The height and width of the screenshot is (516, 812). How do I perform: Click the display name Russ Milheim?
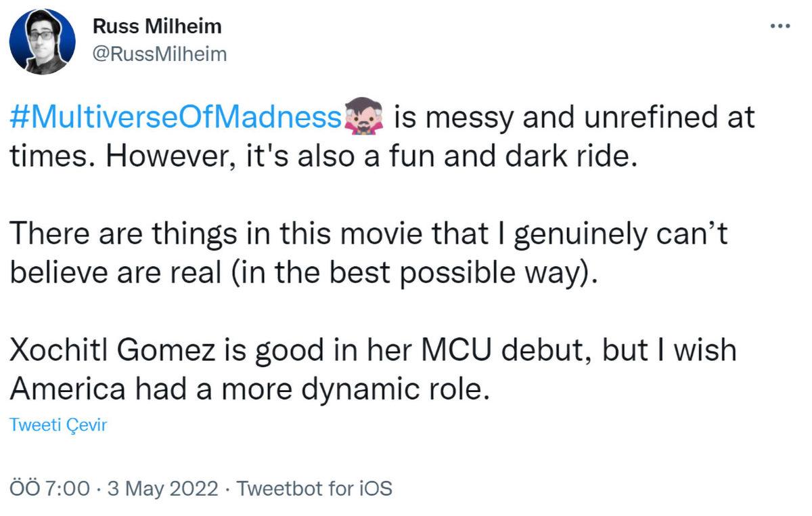[x=156, y=28]
